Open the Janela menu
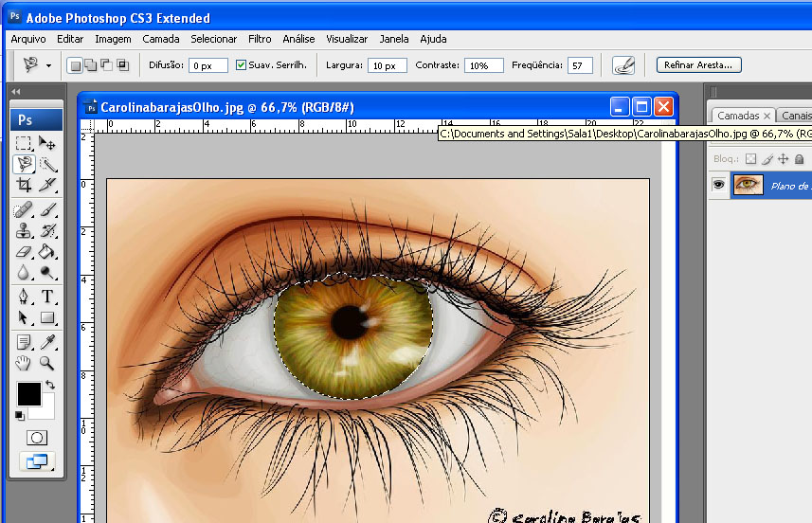812x523 pixels. pos(394,39)
